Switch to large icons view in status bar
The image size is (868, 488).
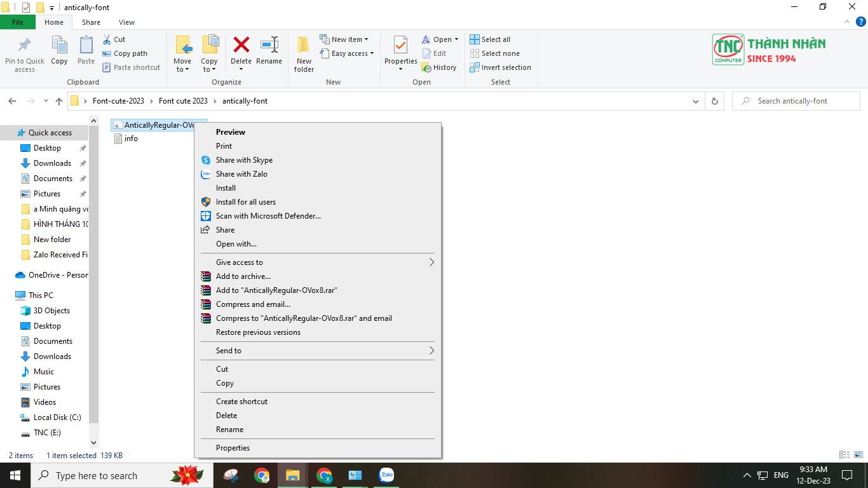click(x=858, y=455)
